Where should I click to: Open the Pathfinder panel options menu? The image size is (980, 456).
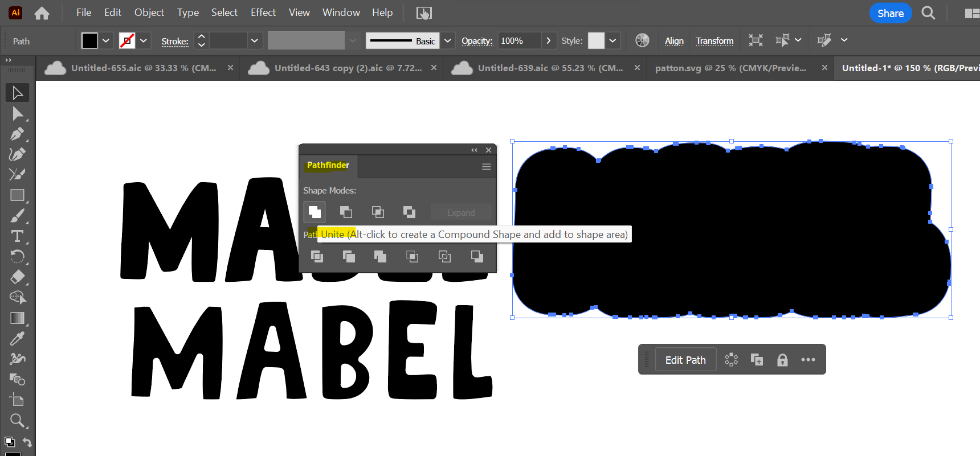point(486,167)
